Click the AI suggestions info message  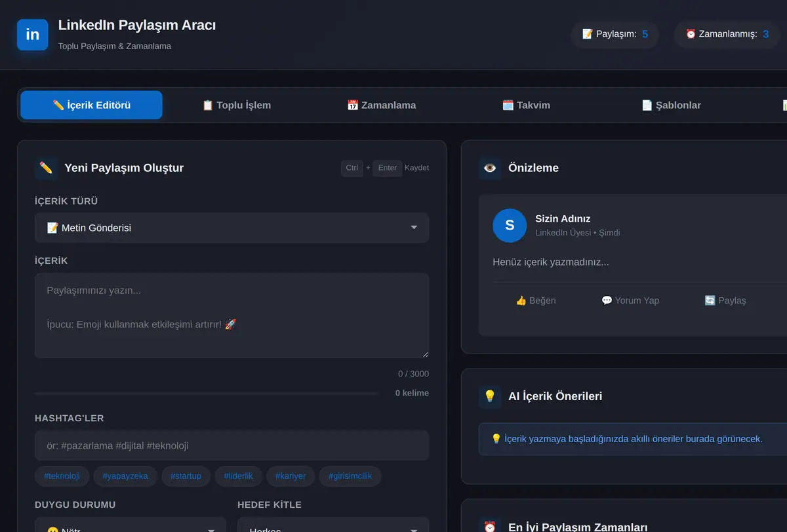[x=633, y=439]
